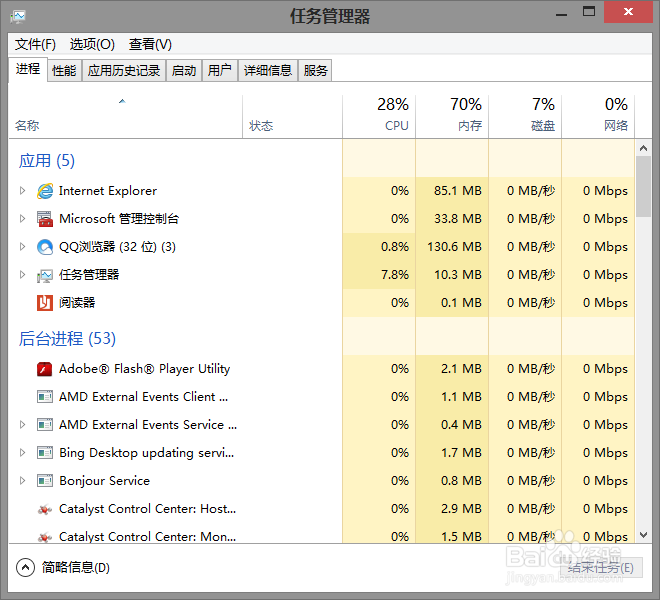Viewport: 660px width, 600px height.
Task: Open the 文件(F) menu
Action: (x=35, y=44)
